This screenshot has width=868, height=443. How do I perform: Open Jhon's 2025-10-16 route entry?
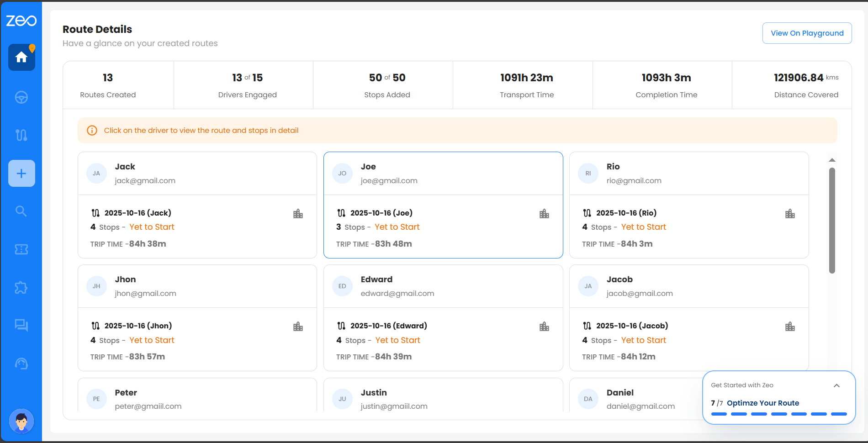pos(138,326)
